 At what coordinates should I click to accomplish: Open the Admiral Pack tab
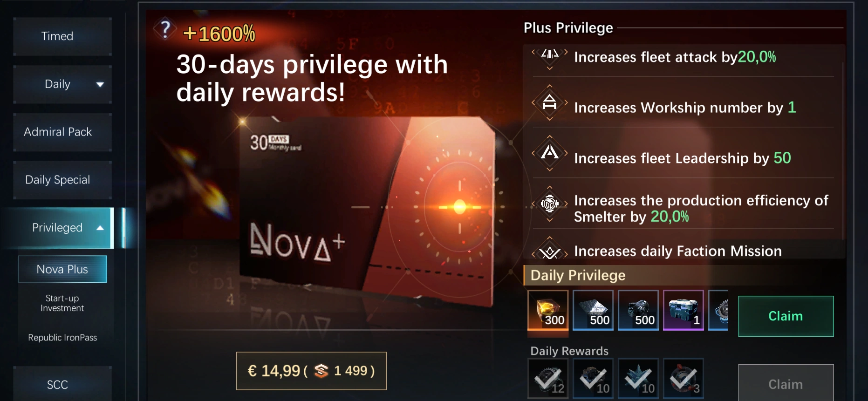pos(62,132)
